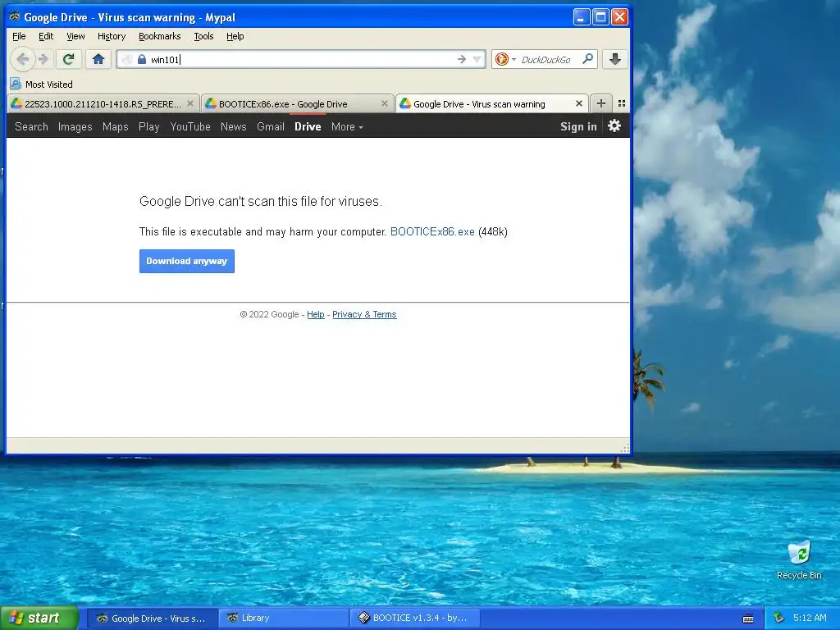The width and height of the screenshot is (840, 630).
Task: Open Google settings gear icon
Action: tap(614, 126)
